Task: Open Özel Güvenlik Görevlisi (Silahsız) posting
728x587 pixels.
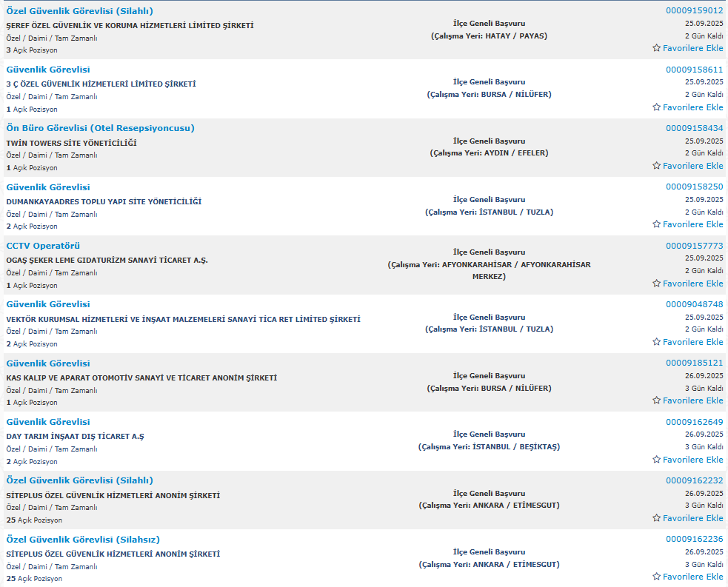Action: coord(83,540)
